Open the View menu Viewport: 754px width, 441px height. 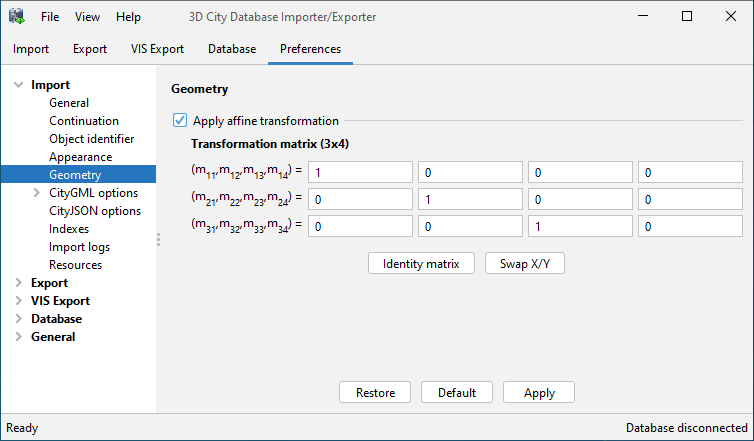point(87,17)
